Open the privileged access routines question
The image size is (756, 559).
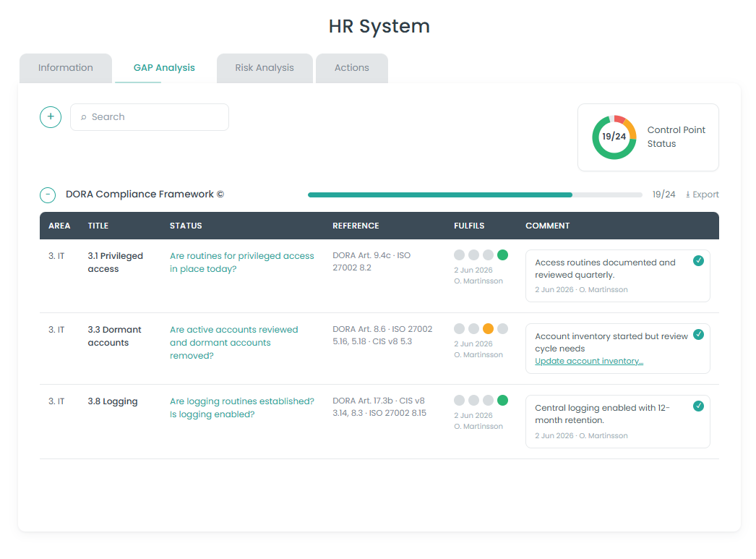241,263
